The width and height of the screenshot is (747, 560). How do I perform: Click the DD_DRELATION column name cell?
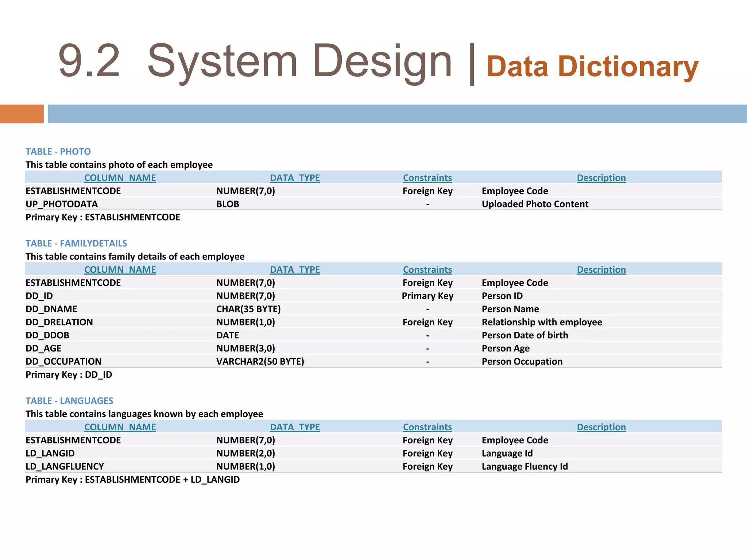pyautogui.click(x=59, y=322)
